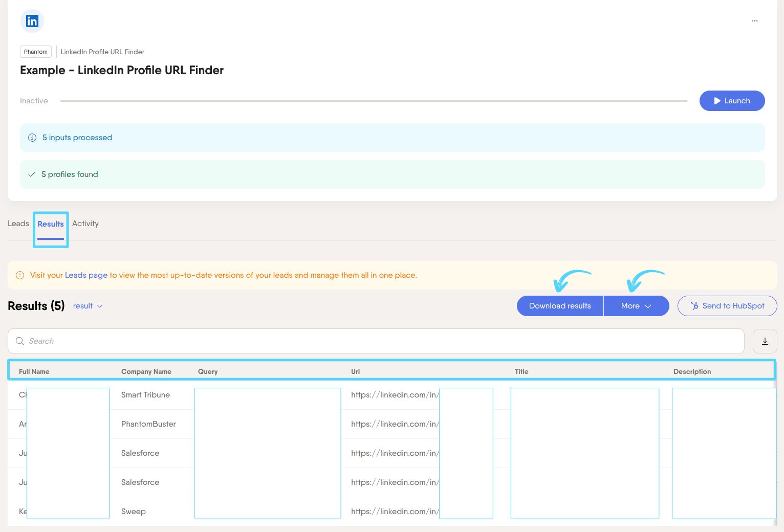Send results to HubSpot
The height and width of the screenshot is (532, 784).
tap(727, 306)
